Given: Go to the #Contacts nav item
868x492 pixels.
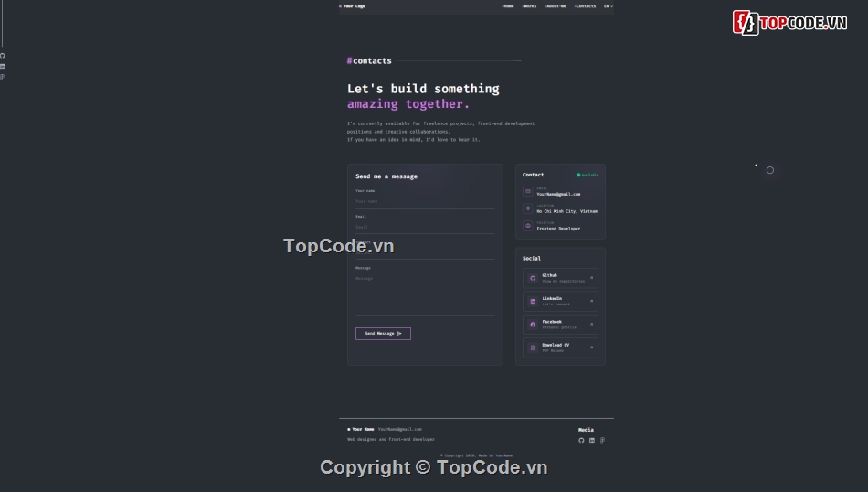Looking at the screenshot, I should [585, 6].
